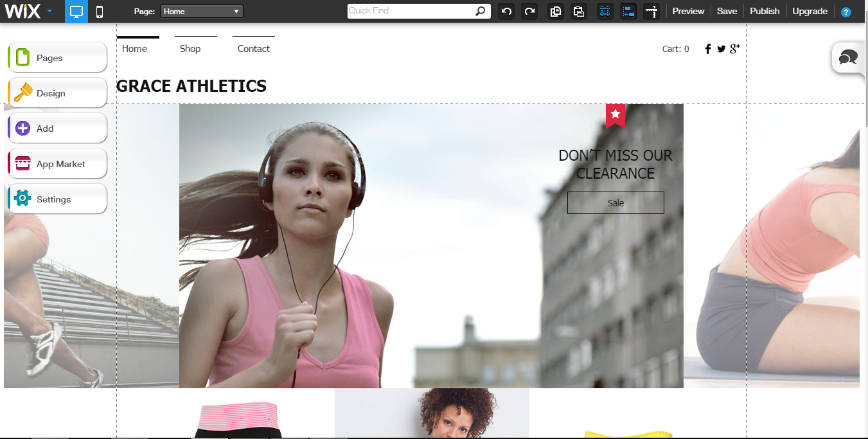Open the App Market panel
868x439 pixels.
click(57, 164)
